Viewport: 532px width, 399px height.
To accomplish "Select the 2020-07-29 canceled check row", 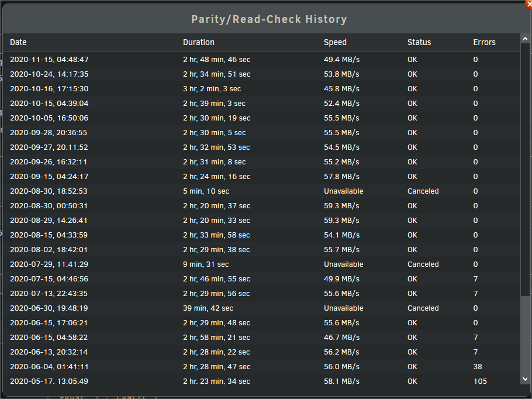I will point(261,264).
